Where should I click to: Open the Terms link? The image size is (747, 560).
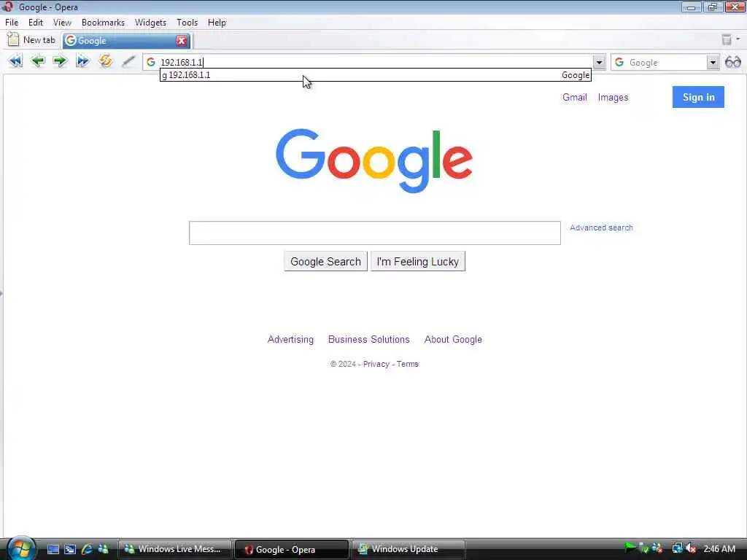click(407, 364)
